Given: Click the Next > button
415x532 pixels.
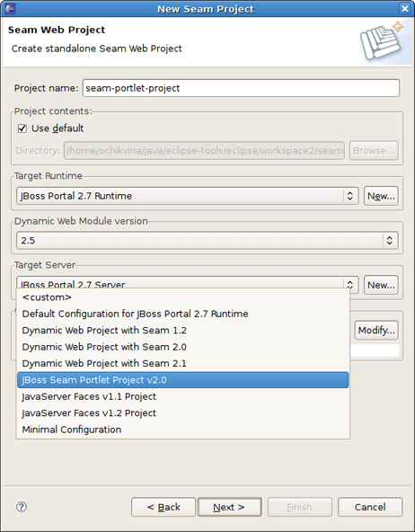Looking at the screenshot, I should point(230,507).
